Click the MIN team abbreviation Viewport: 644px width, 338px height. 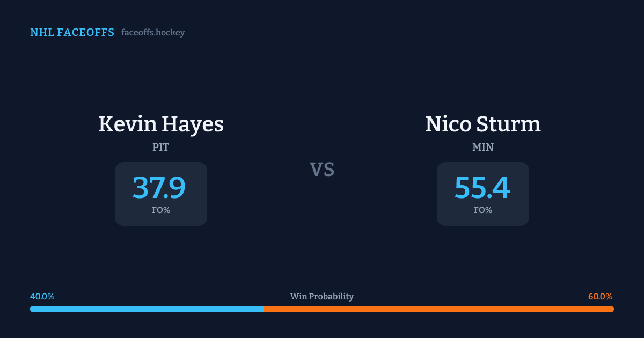point(483,147)
